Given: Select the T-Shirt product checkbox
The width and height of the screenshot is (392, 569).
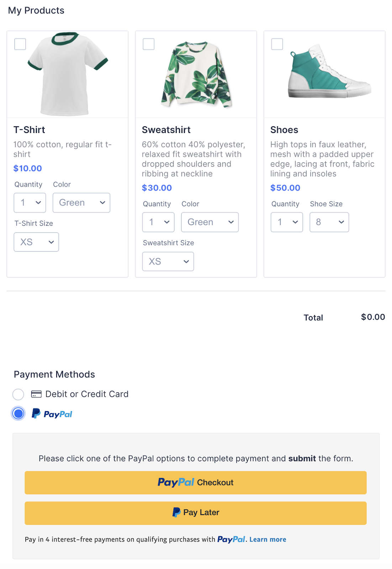Looking at the screenshot, I should [20, 44].
